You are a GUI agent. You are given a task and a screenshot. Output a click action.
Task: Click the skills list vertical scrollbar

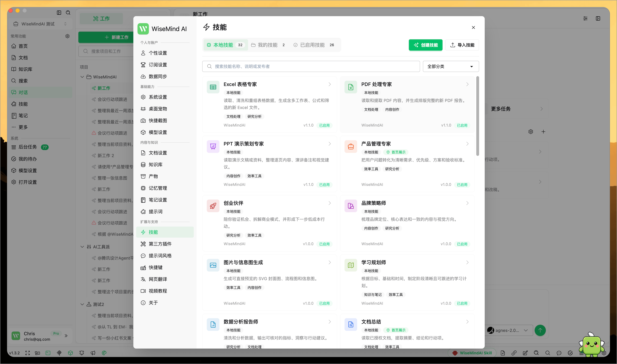coord(477,116)
